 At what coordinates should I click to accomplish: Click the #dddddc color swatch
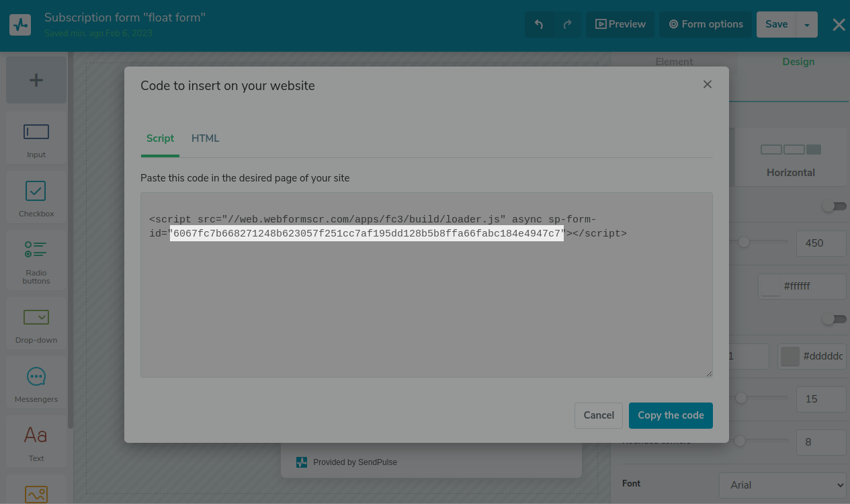coord(790,357)
